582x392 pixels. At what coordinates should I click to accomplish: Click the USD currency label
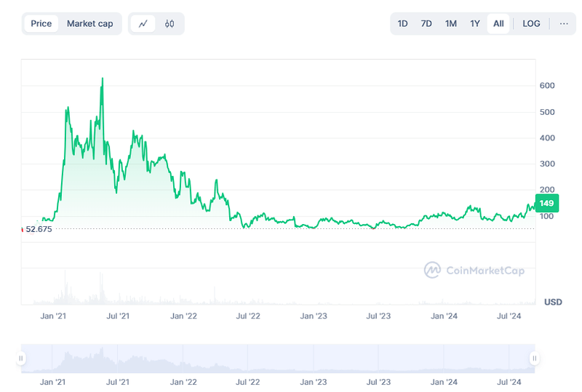click(x=553, y=302)
